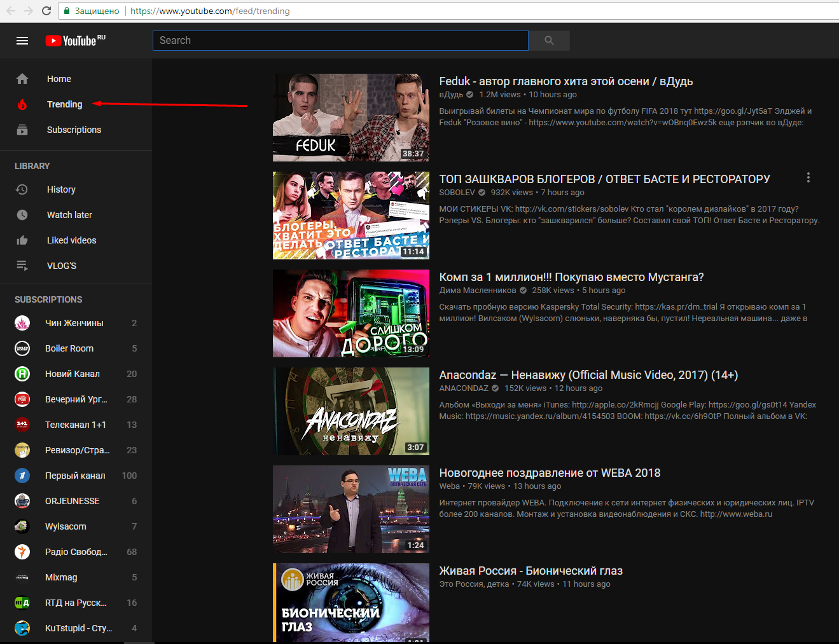Visit the Дима Масленников channel link

coord(478,291)
